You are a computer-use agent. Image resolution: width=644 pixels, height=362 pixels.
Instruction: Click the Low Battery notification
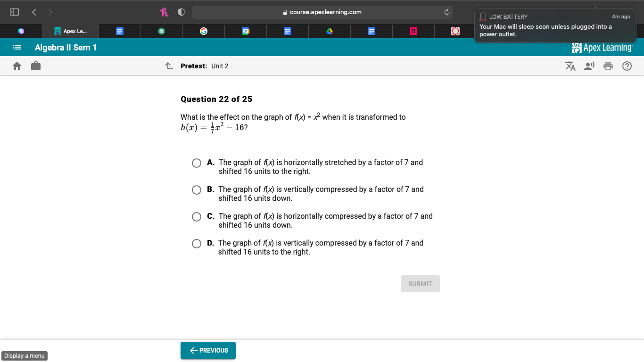[555, 25]
